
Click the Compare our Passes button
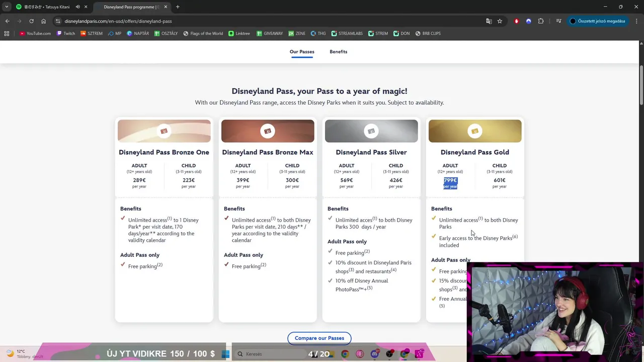coord(319,338)
